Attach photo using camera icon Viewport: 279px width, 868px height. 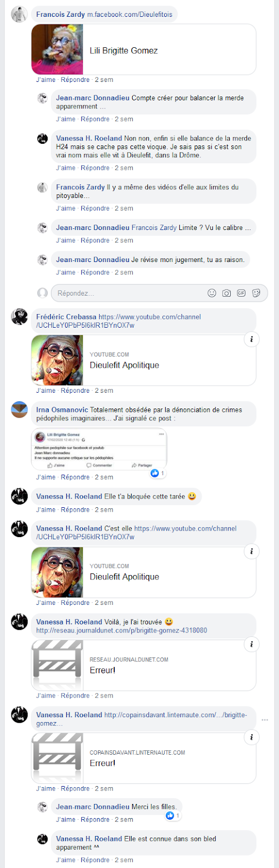[226, 293]
